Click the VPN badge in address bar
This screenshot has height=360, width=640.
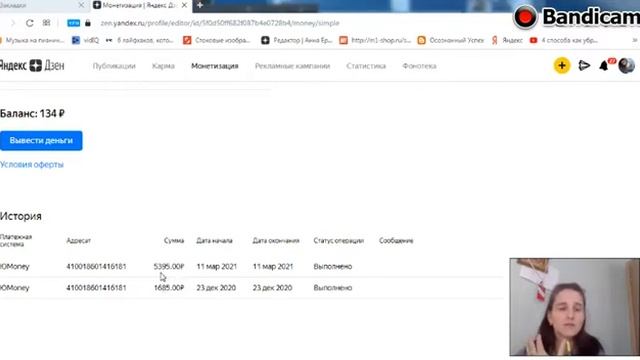click(x=74, y=23)
